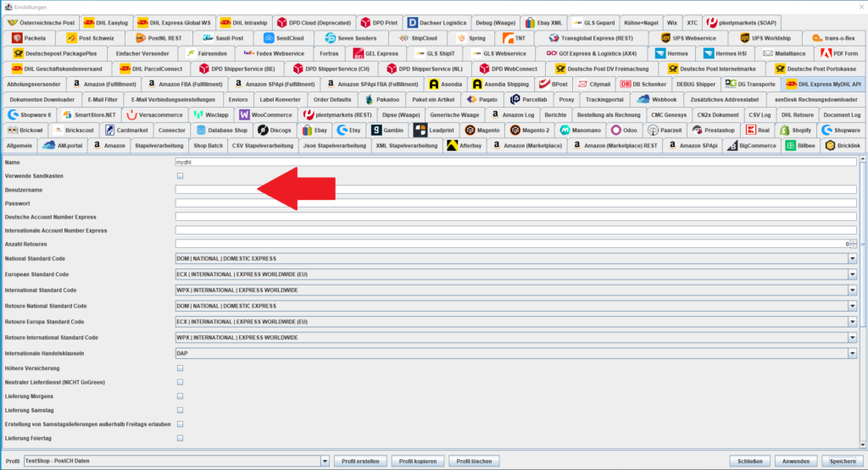This screenshot has height=470, width=868.
Task: Apply settings with Anwenden button
Action: [x=796, y=462]
